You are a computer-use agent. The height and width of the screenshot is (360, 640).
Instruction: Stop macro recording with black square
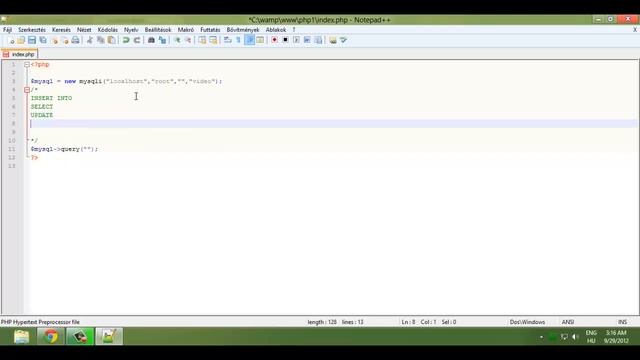pos(285,40)
